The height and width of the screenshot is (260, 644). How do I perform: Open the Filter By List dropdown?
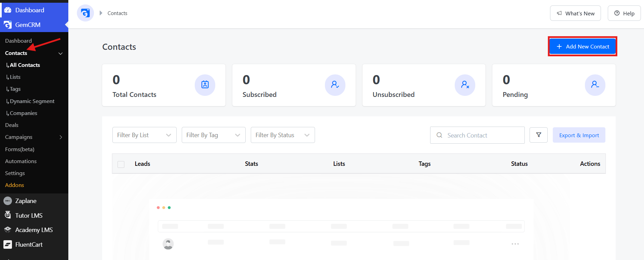click(x=145, y=135)
